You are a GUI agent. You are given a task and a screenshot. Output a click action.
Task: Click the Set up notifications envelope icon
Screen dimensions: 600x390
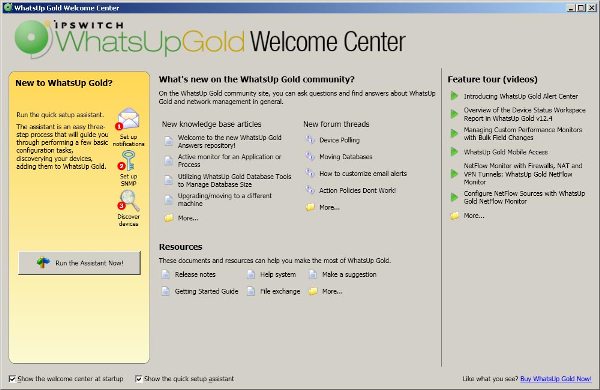click(129, 118)
